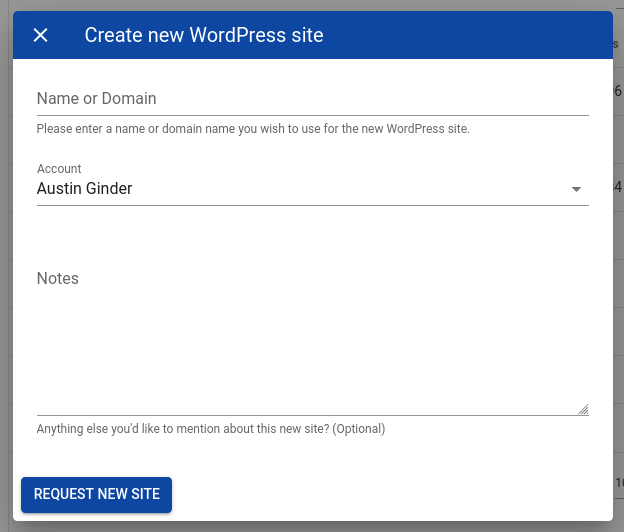Open the Account dropdown showing Austin Ginder

[x=312, y=185]
